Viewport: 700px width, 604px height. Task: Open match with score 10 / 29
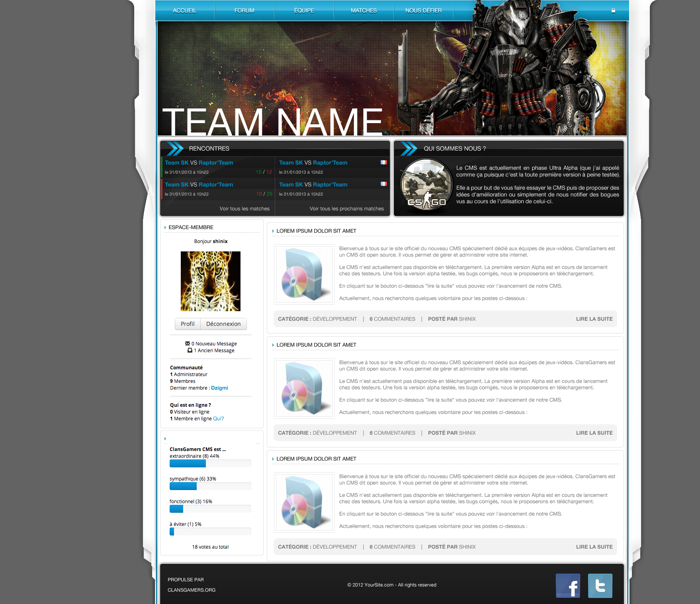point(218,189)
